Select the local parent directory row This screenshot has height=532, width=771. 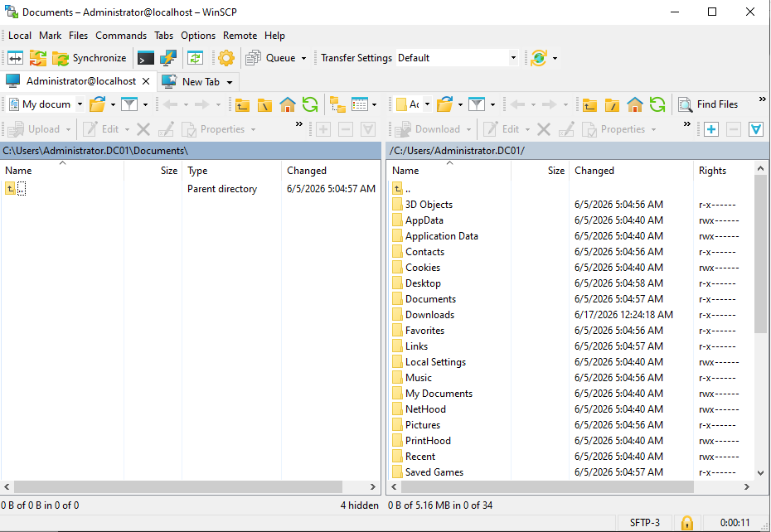191,189
